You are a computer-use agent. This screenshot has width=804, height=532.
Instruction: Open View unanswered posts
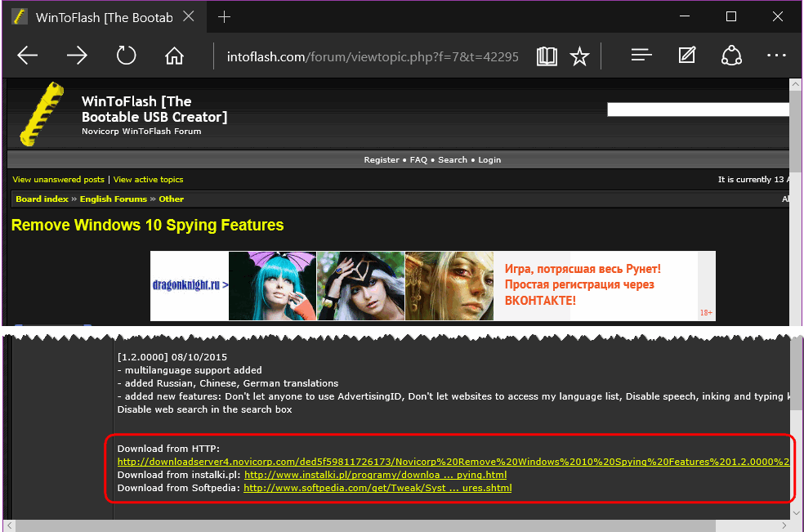[x=59, y=180]
